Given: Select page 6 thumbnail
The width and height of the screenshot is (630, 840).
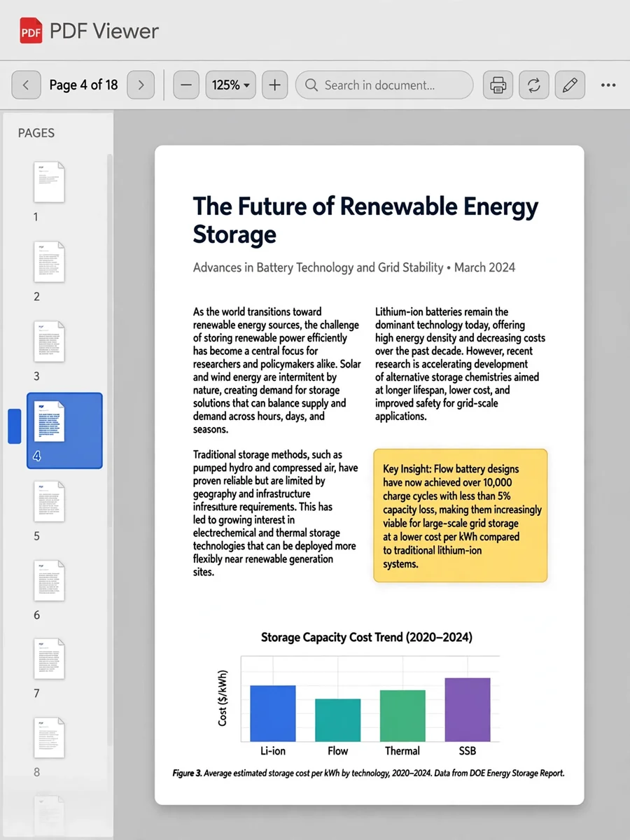Looking at the screenshot, I should 50,580.
